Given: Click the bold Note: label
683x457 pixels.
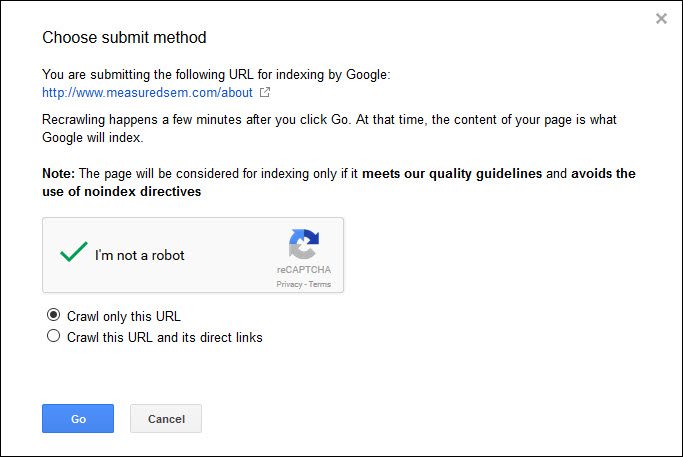Looking at the screenshot, I should coord(59,174).
